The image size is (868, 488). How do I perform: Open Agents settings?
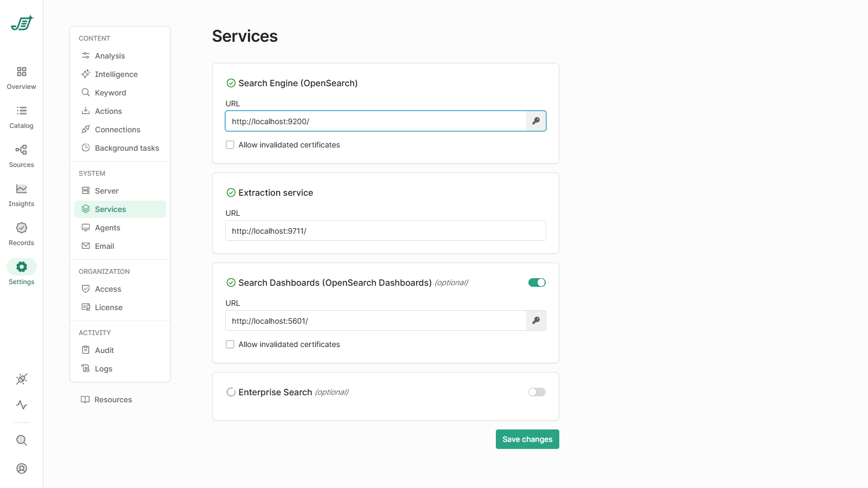pyautogui.click(x=120, y=228)
